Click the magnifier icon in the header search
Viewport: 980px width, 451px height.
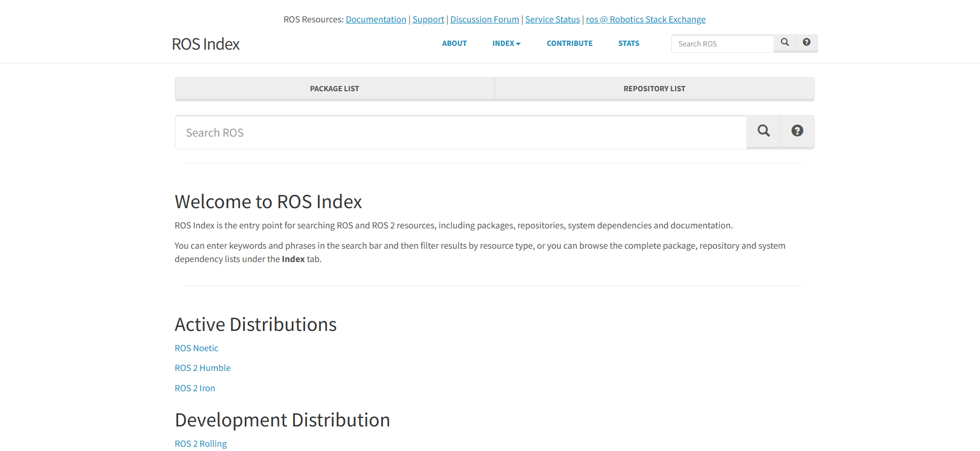tap(784, 43)
